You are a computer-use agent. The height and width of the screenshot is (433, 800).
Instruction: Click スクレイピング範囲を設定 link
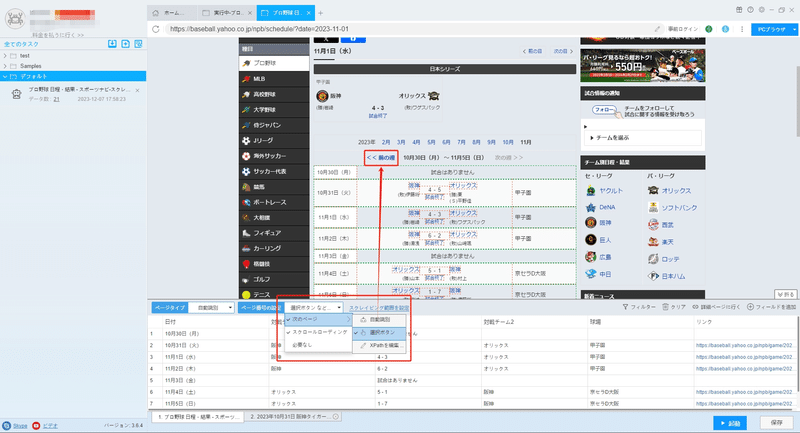[x=379, y=308]
